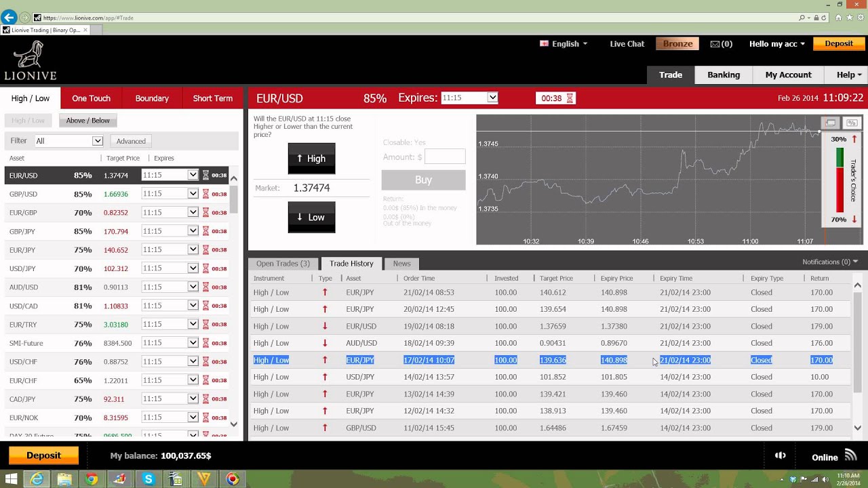
Task: Click the Lionive lion logo
Action: click(30, 60)
